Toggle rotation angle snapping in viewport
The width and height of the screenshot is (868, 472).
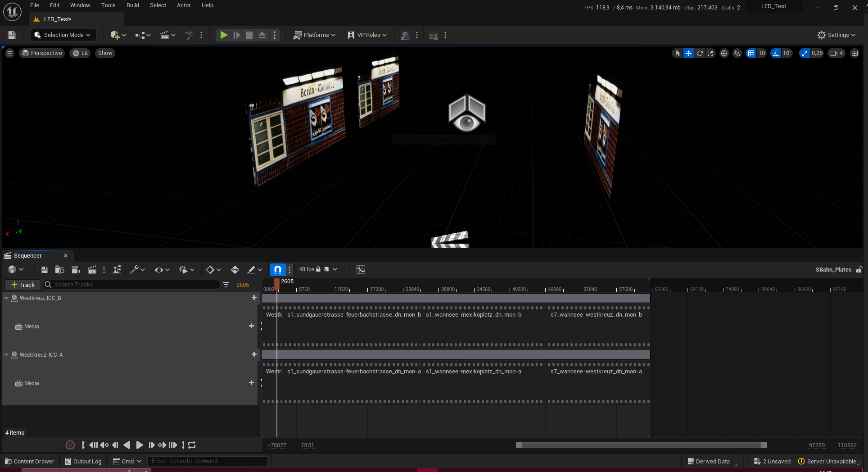coord(776,53)
